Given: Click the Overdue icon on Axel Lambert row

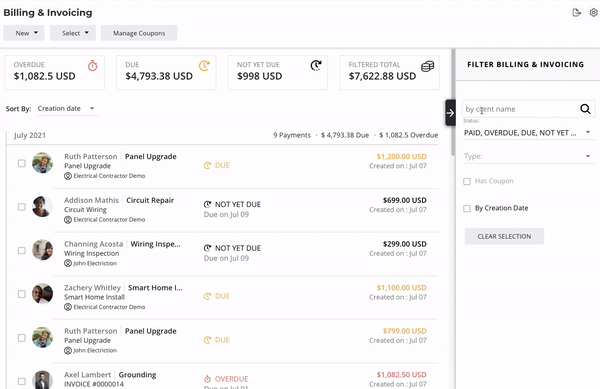Looking at the screenshot, I should click(x=207, y=379).
